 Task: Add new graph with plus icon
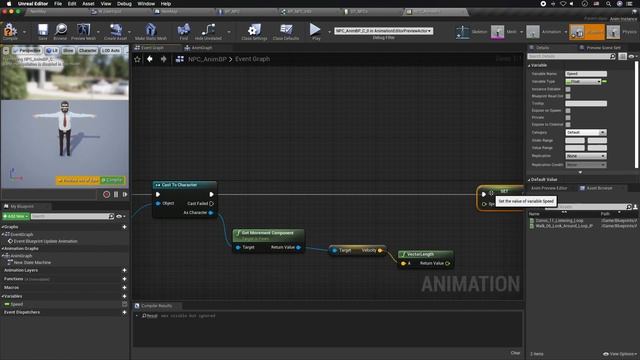pos(124,227)
